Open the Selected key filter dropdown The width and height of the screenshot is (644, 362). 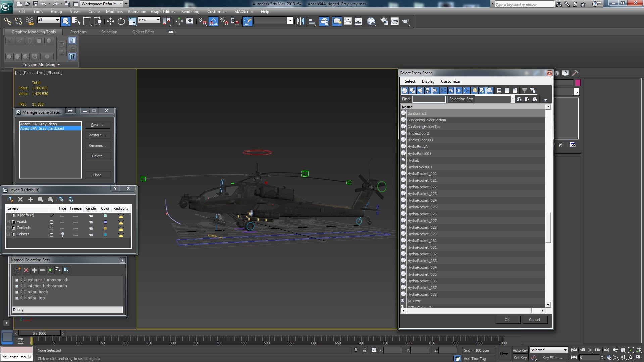565,350
